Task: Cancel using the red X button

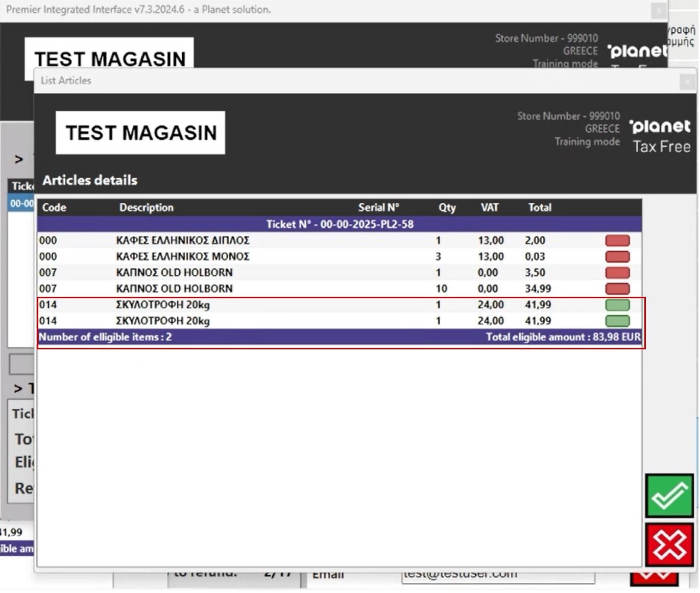Action: tap(669, 544)
